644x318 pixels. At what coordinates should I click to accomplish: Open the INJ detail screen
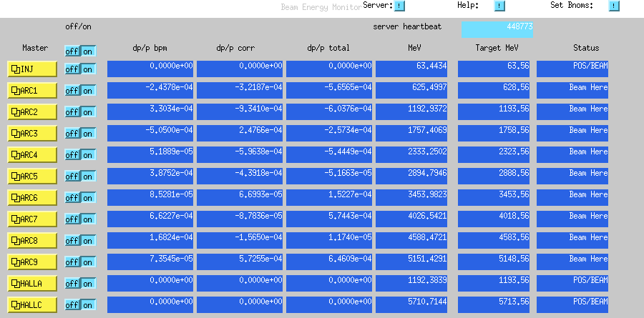point(32,69)
